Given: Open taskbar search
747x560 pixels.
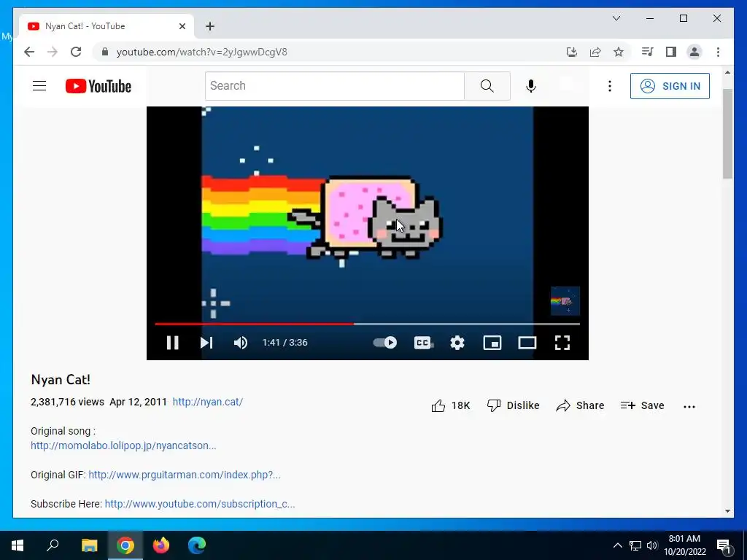Looking at the screenshot, I should pyautogui.click(x=53, y=545).
